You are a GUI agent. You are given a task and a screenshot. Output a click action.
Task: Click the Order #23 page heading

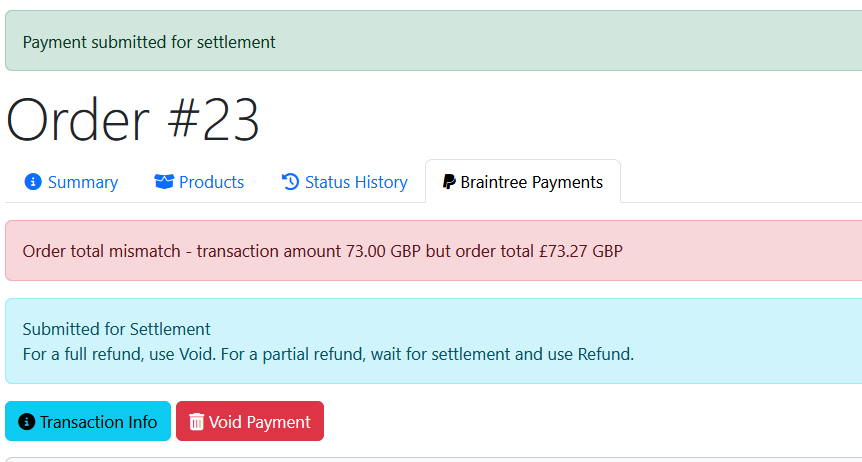click(132, 120)
